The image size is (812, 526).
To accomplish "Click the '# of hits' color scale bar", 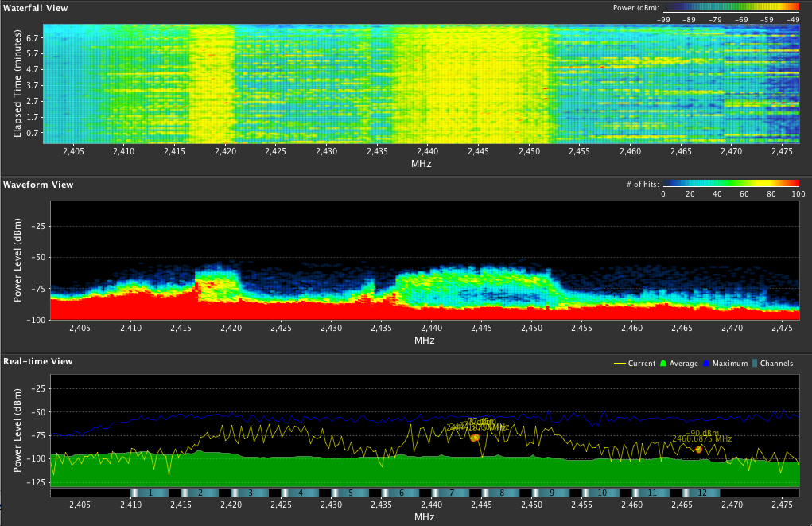I will (731, 183).
